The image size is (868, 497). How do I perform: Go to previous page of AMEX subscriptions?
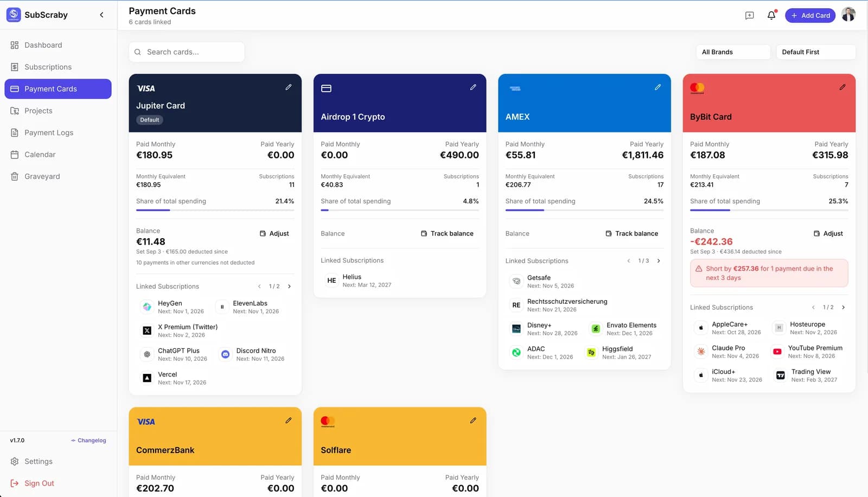tap(629, 261)
